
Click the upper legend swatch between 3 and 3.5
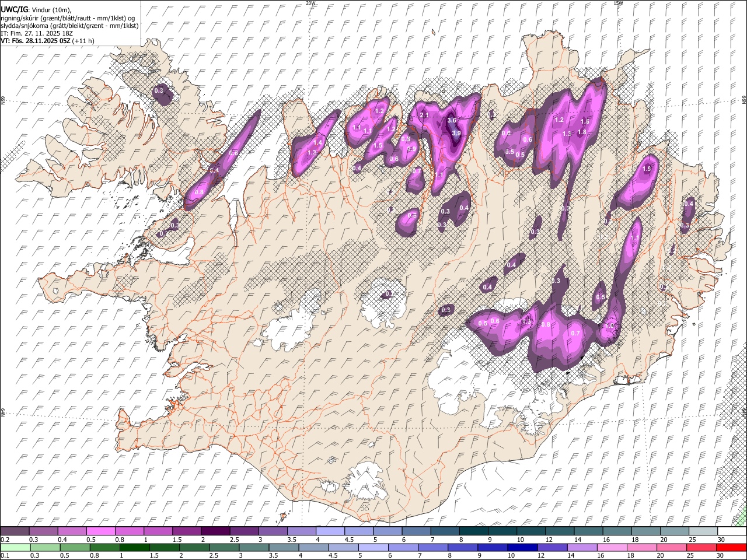[x=273, y=531]
